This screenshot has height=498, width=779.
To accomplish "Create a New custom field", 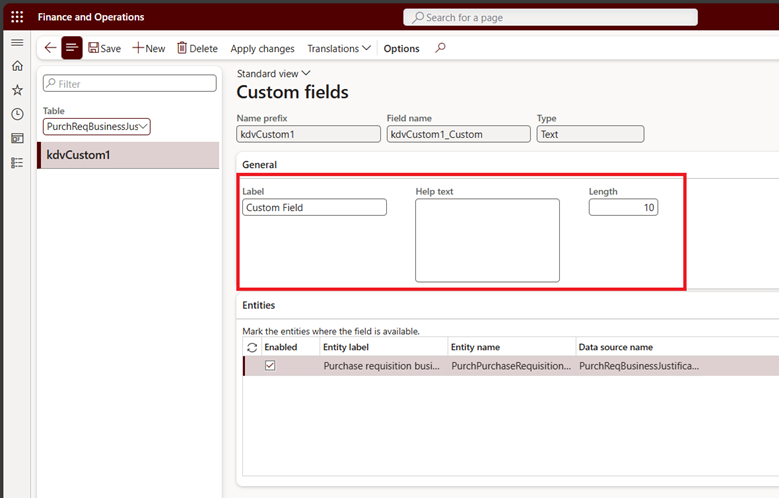I will point(149,48).
